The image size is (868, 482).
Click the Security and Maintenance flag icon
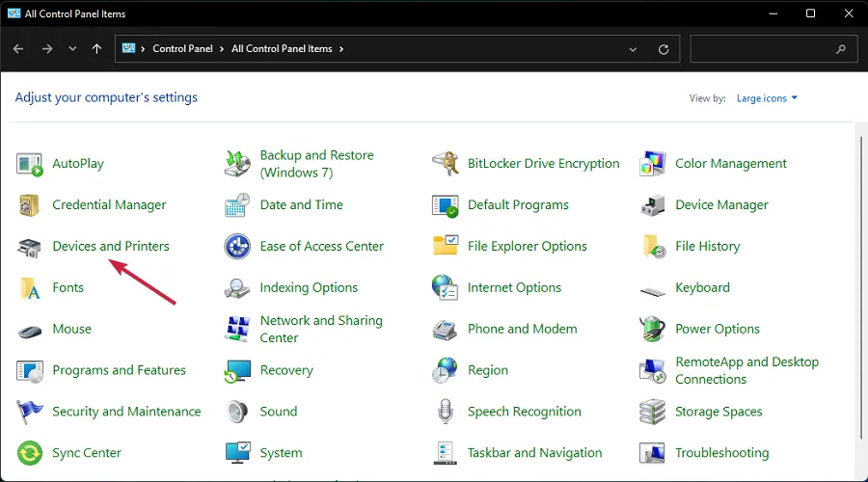[x=30, y=412]
